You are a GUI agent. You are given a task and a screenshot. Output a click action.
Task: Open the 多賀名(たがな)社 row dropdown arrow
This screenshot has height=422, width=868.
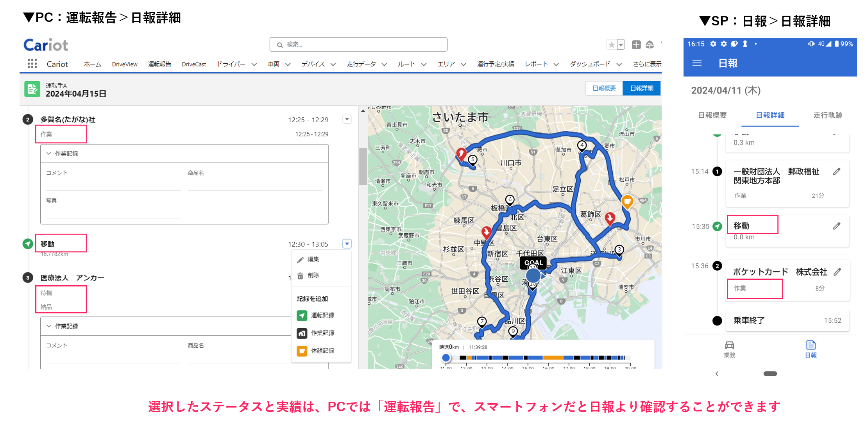pos(347,119)
